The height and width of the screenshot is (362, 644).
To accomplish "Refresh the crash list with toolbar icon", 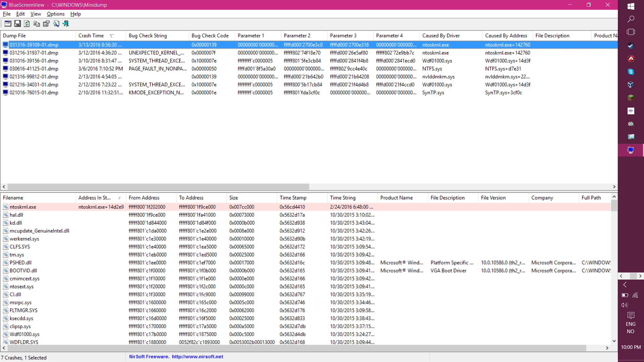I will [27, 23].
